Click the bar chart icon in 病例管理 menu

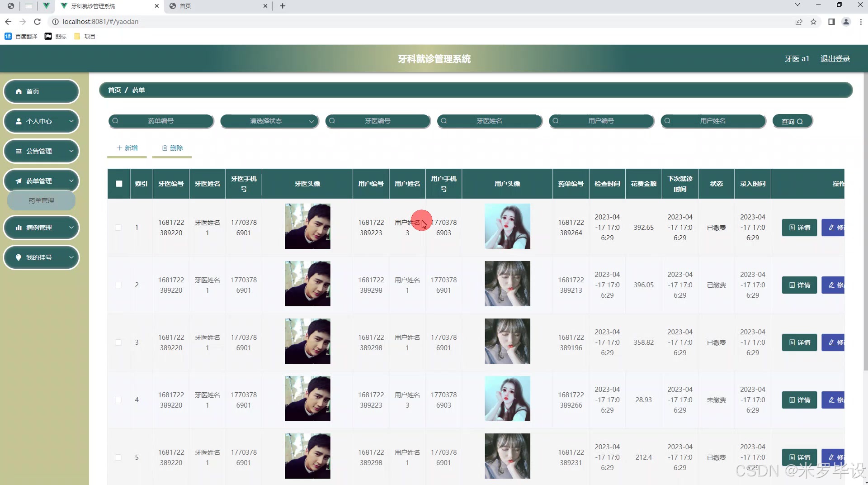pos(19,228)
